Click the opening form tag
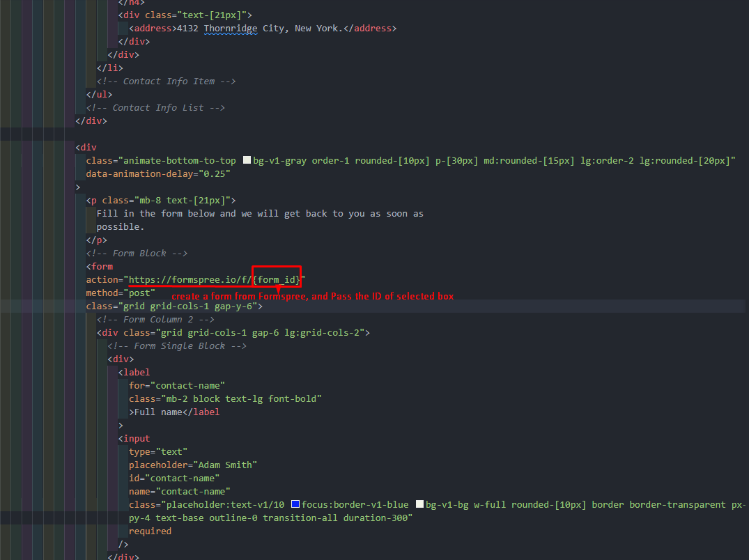Viewport: 749px width, 560px height. point(100,266)
